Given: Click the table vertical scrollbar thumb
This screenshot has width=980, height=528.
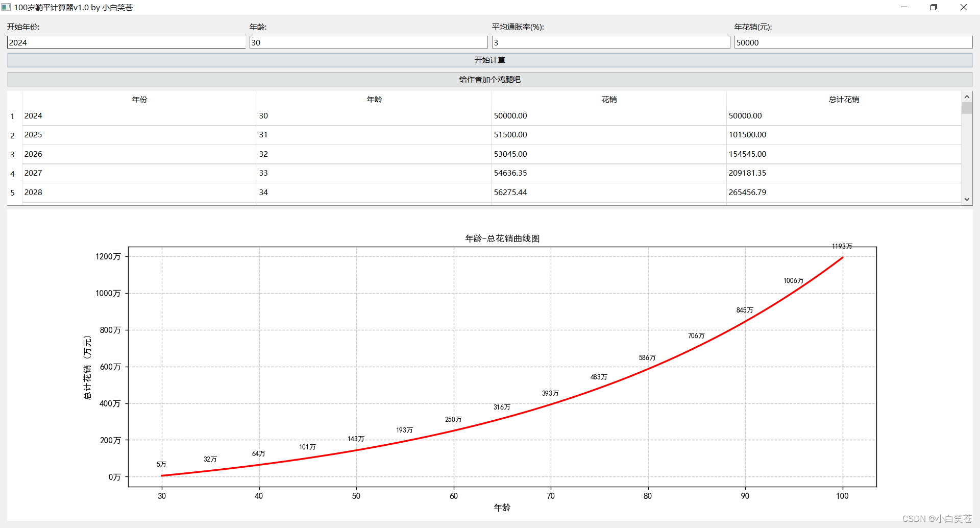Looking at the screenshot, I should click(x=967, y=108).
